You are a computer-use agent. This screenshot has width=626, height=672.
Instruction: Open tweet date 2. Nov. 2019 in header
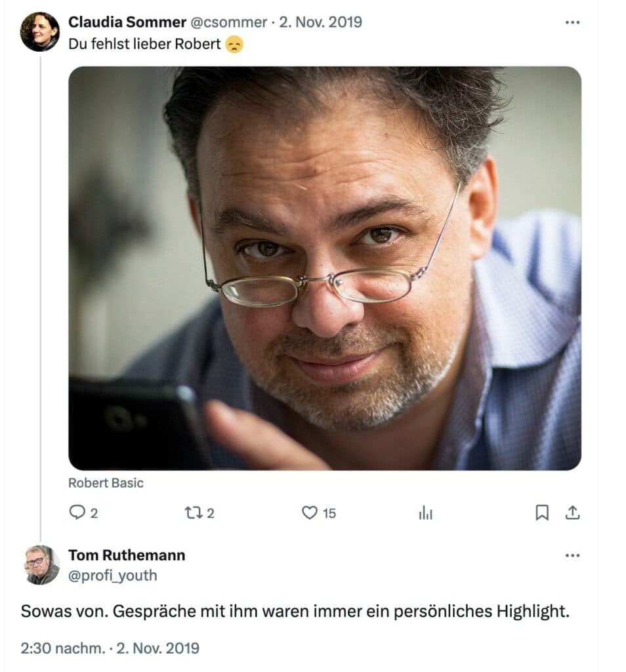[320, 22]
